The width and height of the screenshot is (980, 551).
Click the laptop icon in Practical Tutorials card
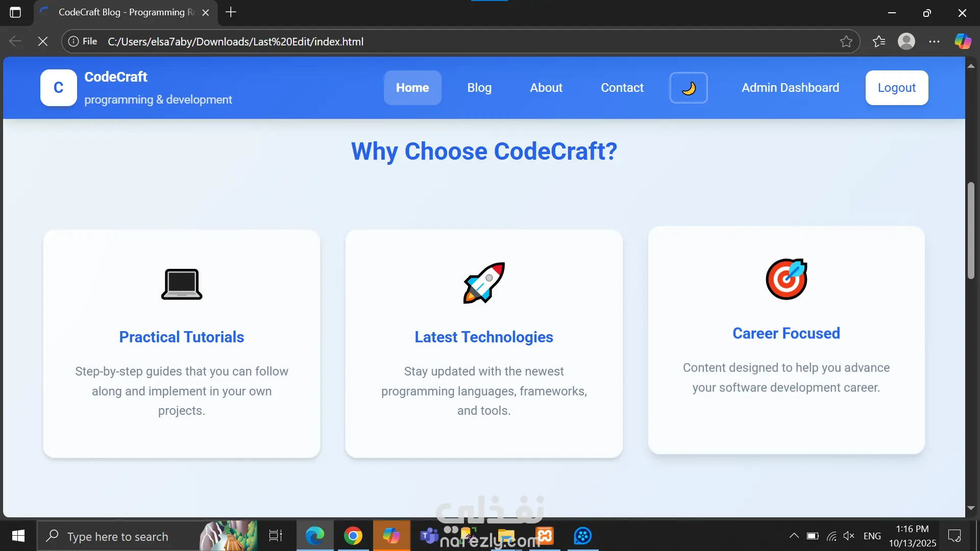click(182, 284)
